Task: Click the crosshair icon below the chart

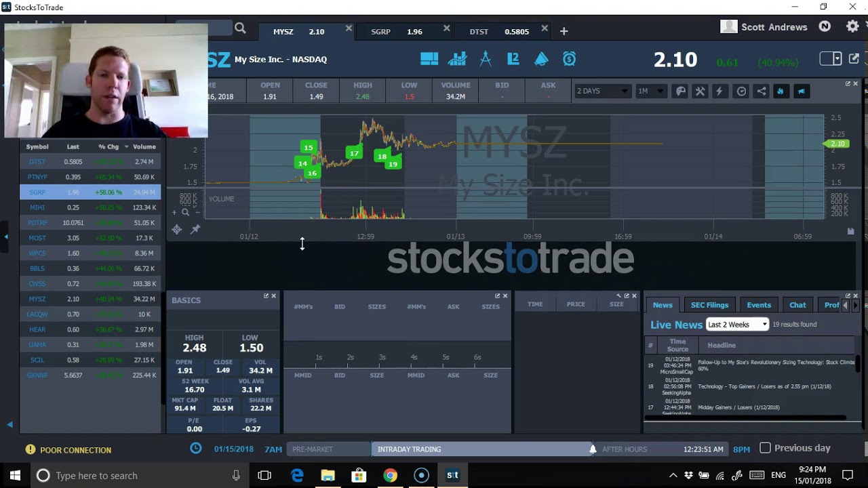Action: 176,230
